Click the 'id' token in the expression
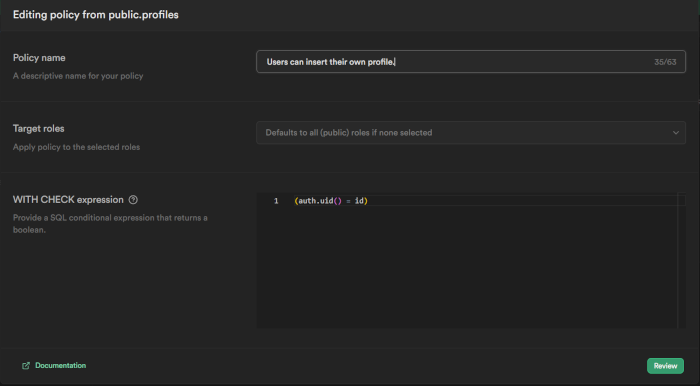 pyautogui.click(x=359, y=201)
